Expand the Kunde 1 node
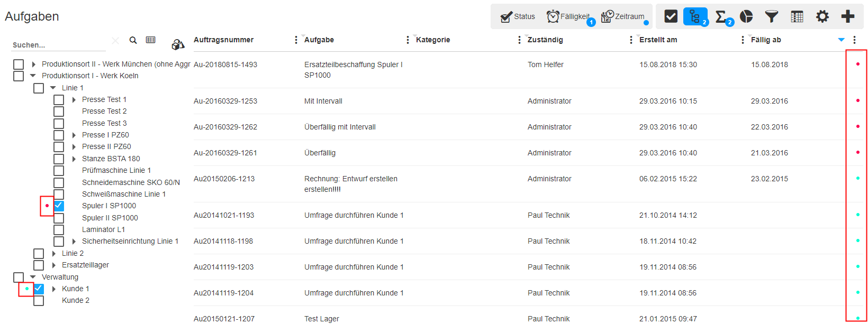The height and width of the screenshot is (324, 868). (x=54, y=289)
